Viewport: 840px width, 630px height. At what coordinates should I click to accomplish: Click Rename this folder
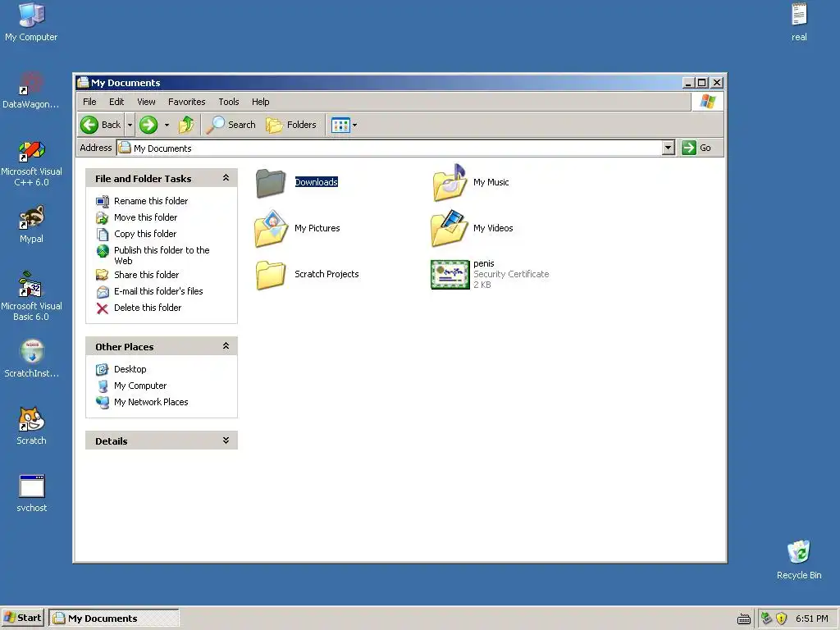coord(151,201)
